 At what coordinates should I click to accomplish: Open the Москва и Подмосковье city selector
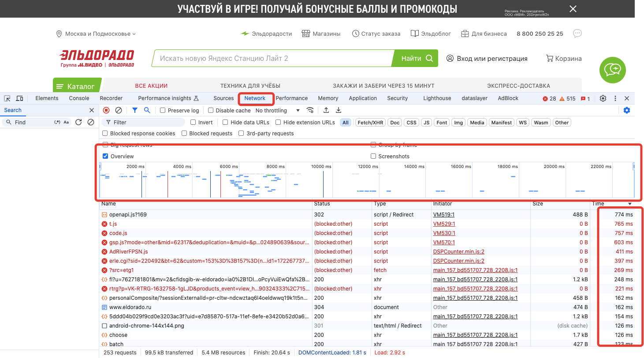pyautogui.click(x=96, y=34)
